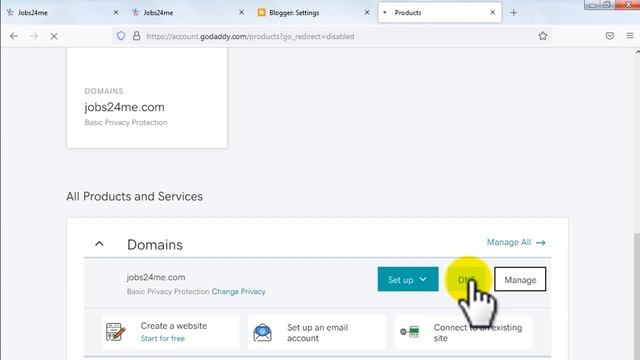Image resolution: width=640 pixels, height=360 pixels.
Task: Click the padlock site security icon
Action: pyautogui.click(x=136, y=36)
